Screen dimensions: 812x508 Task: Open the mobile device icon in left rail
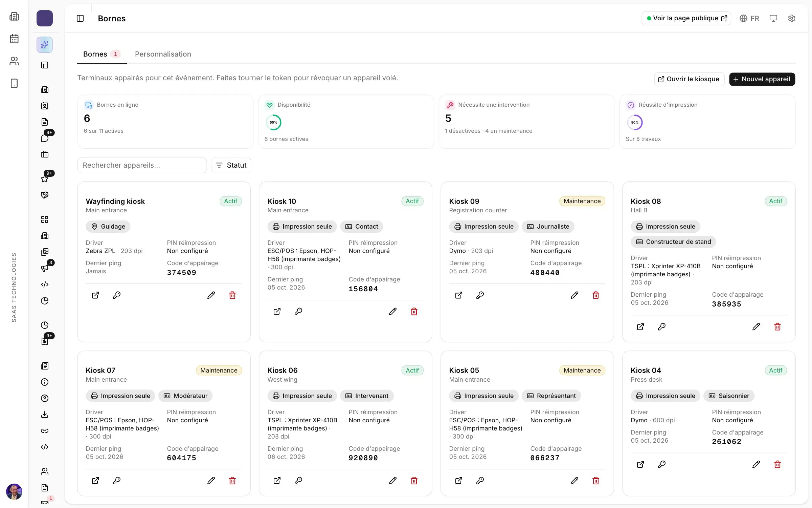(14, 83)
